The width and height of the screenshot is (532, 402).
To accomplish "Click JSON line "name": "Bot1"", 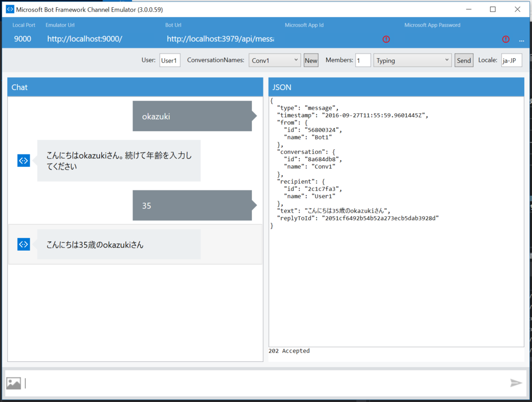I will click(308, 137).
